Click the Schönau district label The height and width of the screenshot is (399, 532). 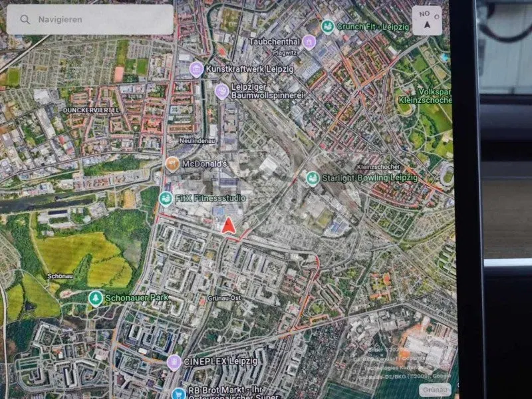tap(60, 276)
